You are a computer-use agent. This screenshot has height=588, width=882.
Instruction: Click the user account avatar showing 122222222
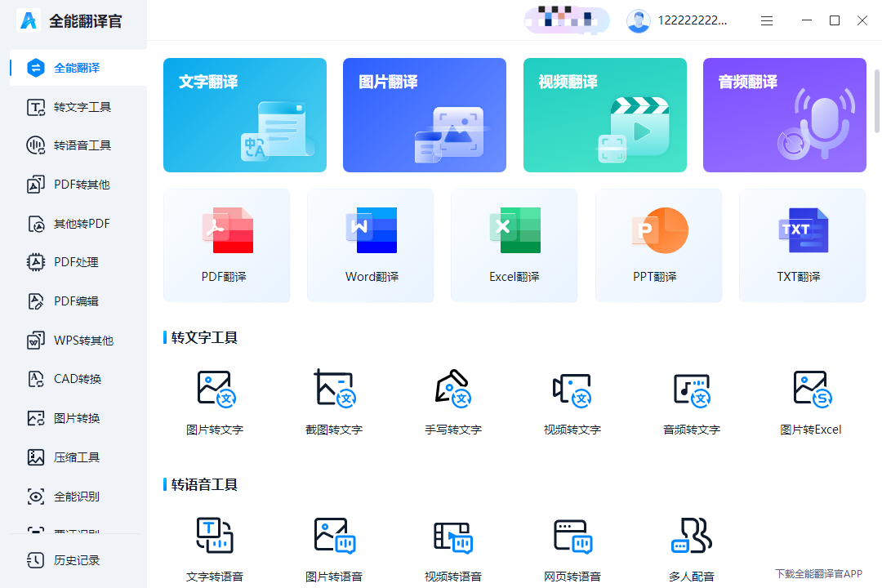[638, 20]
